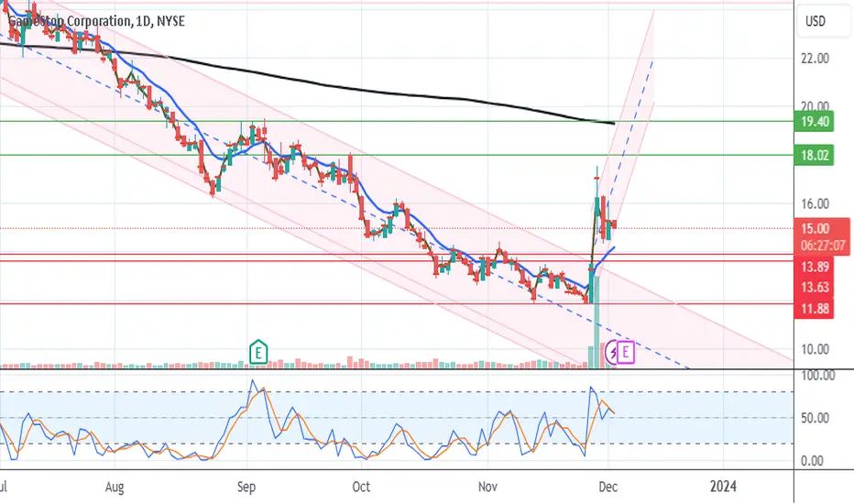Viewport: 854px width, 504px height.
Task: Click the 06:27:07 bar countdown timer
Action: (x=823, y=246)
